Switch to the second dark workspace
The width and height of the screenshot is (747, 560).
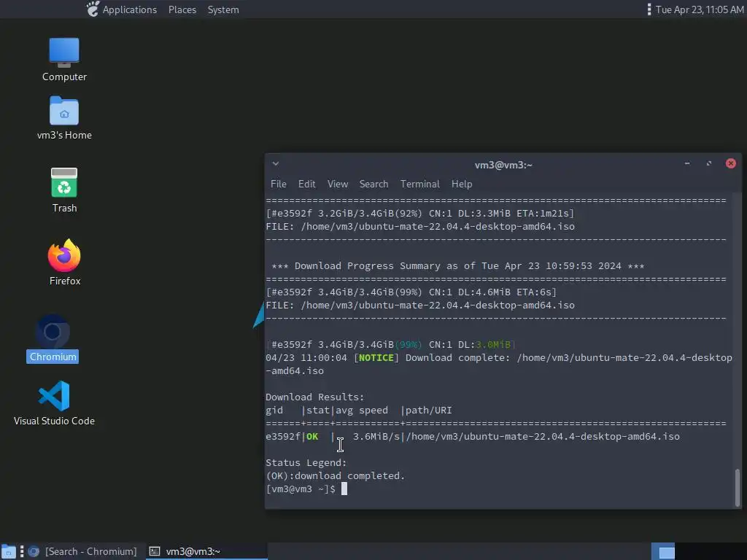[x=687, y=551]
